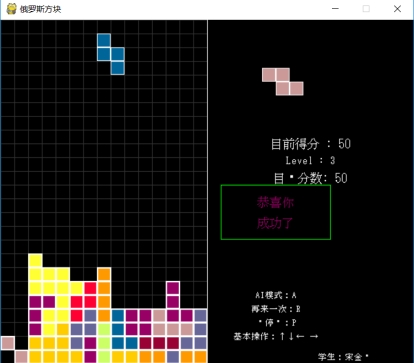414x363 pixels.
Task: Click the '再来一次 : R' restart hint
Action: pos(276,309)
